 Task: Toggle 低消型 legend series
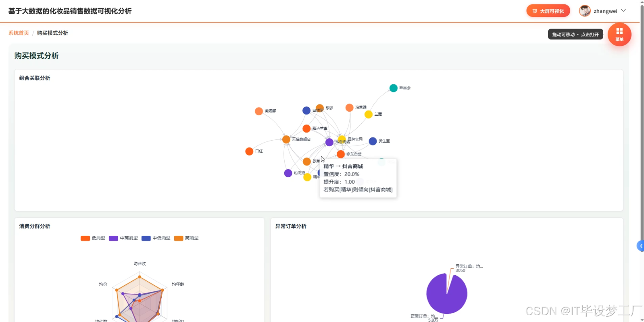pos(93,238)
